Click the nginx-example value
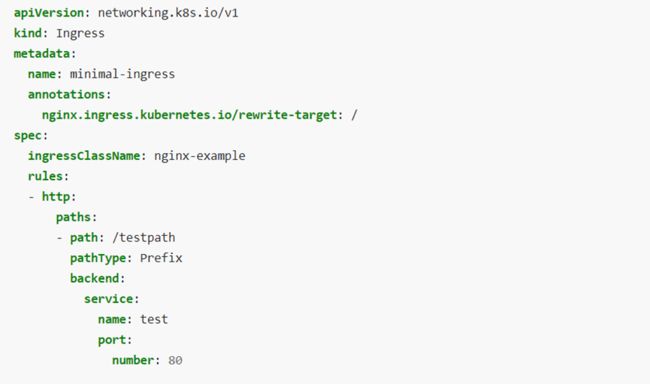The height and width of the screenshot is (384, 650). coord(200,156)
